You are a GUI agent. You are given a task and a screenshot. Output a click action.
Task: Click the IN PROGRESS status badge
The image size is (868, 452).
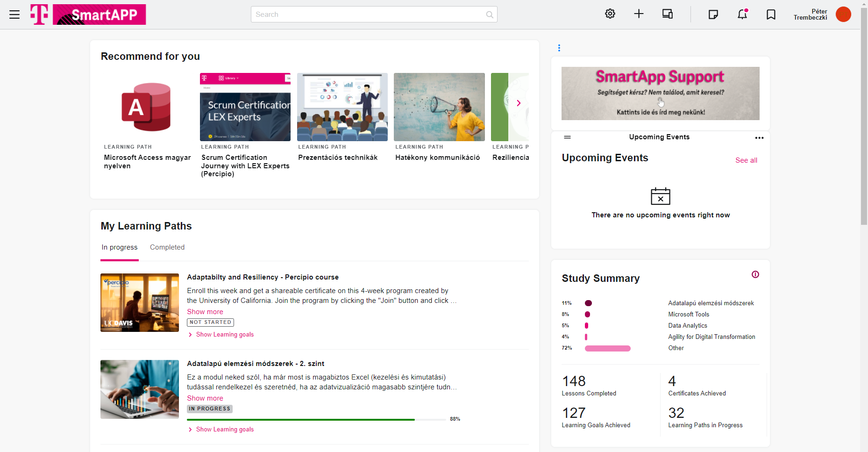(210, 409)
